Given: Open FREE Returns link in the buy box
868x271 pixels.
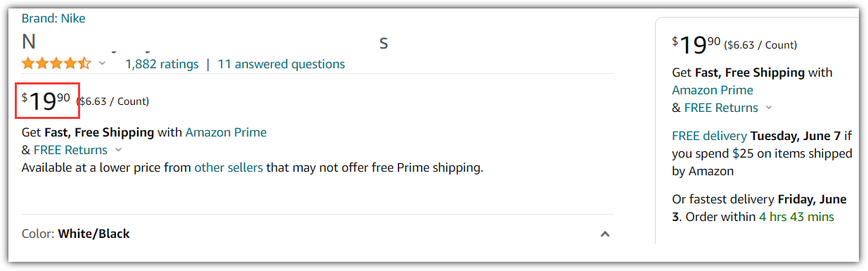Looking at the screenshot, I should (721, 108).
